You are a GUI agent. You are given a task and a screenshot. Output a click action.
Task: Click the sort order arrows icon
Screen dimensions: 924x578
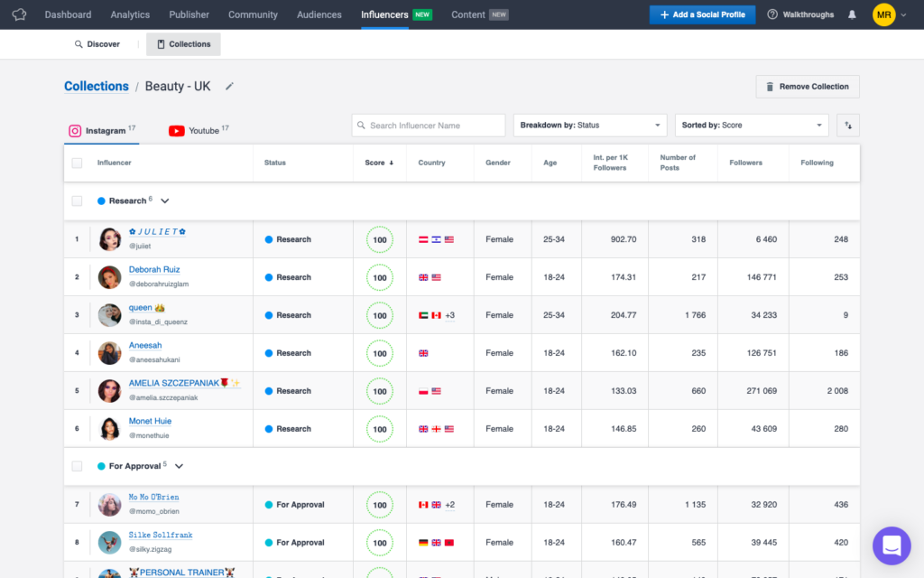(847, 125)
